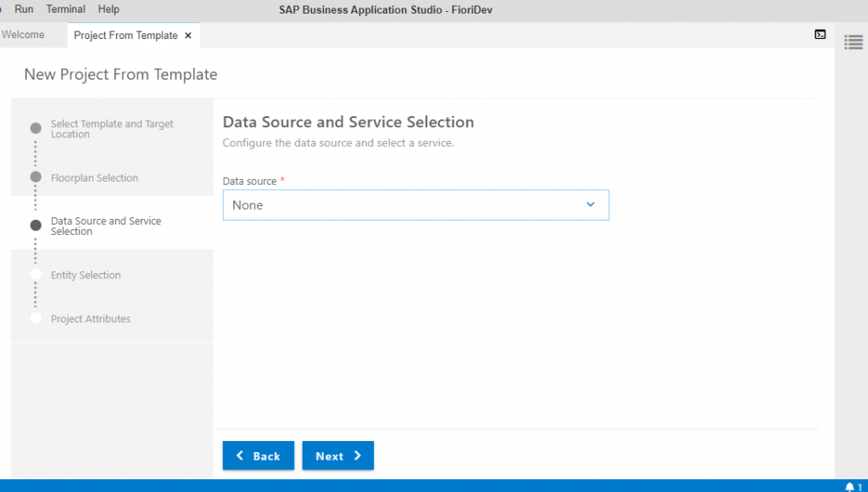Open the Run menu

24,8
